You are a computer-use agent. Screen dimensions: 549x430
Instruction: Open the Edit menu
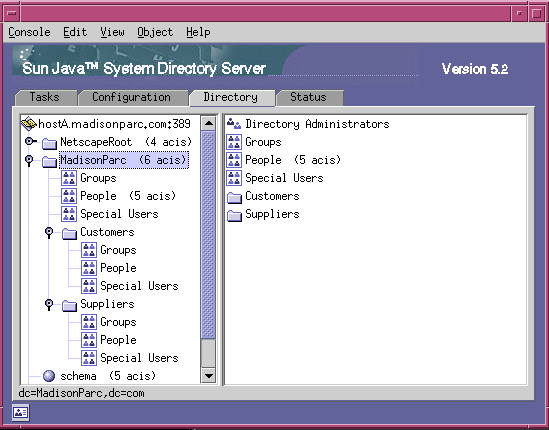click(75, 32)
